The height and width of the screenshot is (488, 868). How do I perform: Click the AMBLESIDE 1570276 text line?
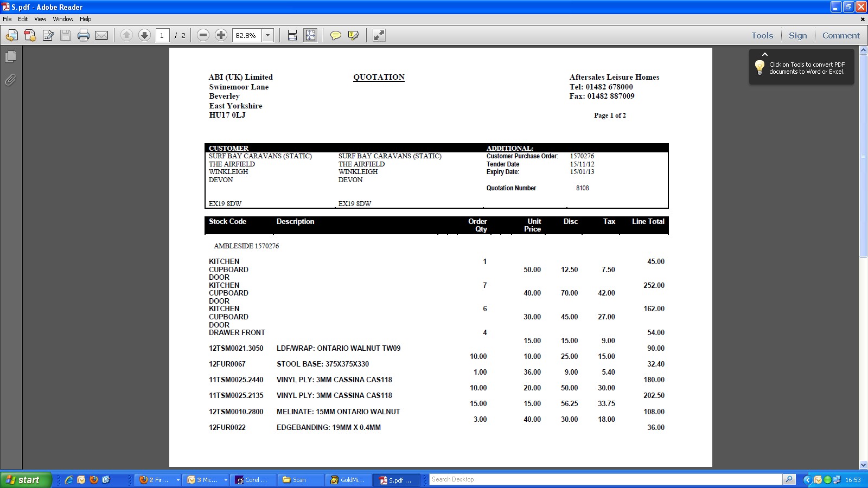(x=246, y=246)
